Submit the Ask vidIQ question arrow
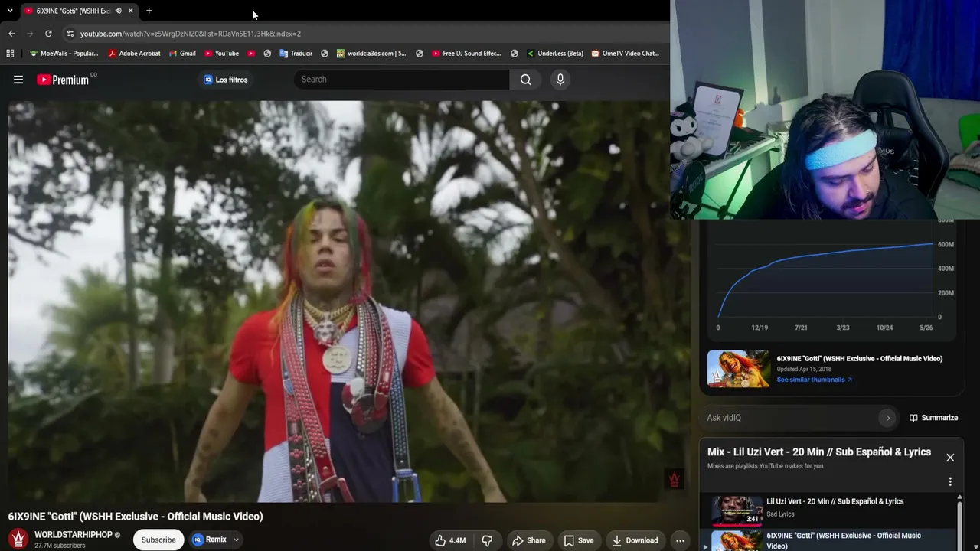The image size is (980, 551). (x=888, y=418)
